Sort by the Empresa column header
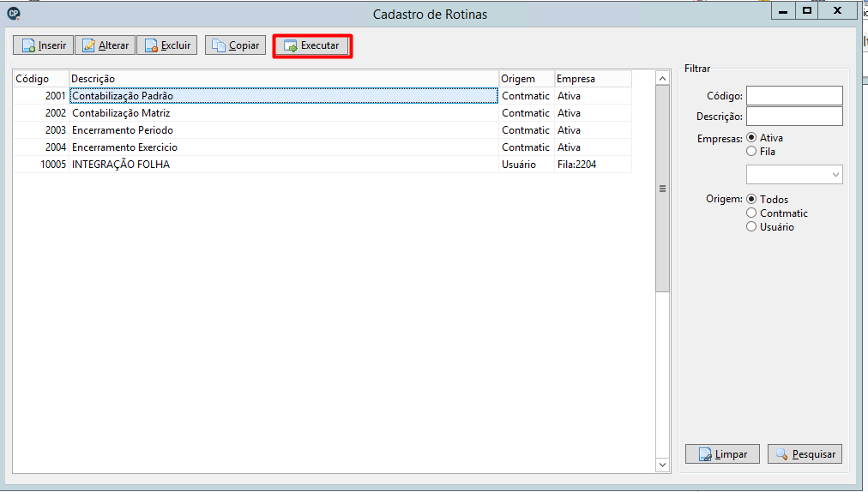This screenshot has width=868, height=492. 593,79
